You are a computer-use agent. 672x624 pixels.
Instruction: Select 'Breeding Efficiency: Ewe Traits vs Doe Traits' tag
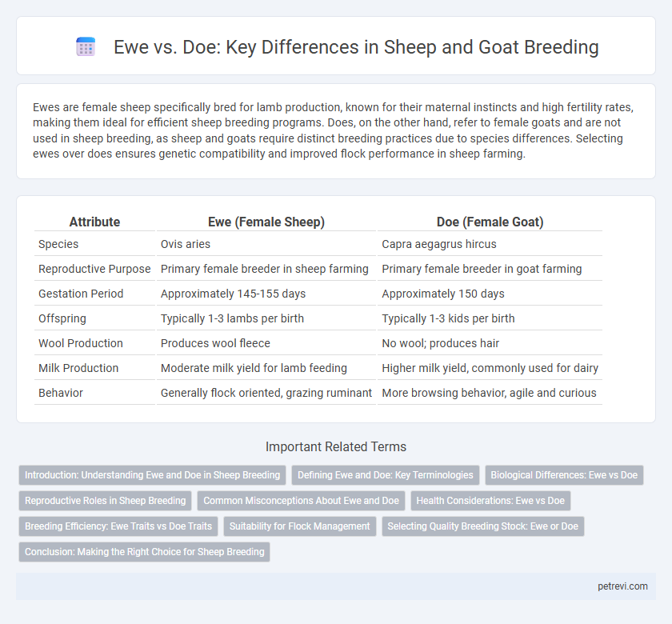click(118, 526)
